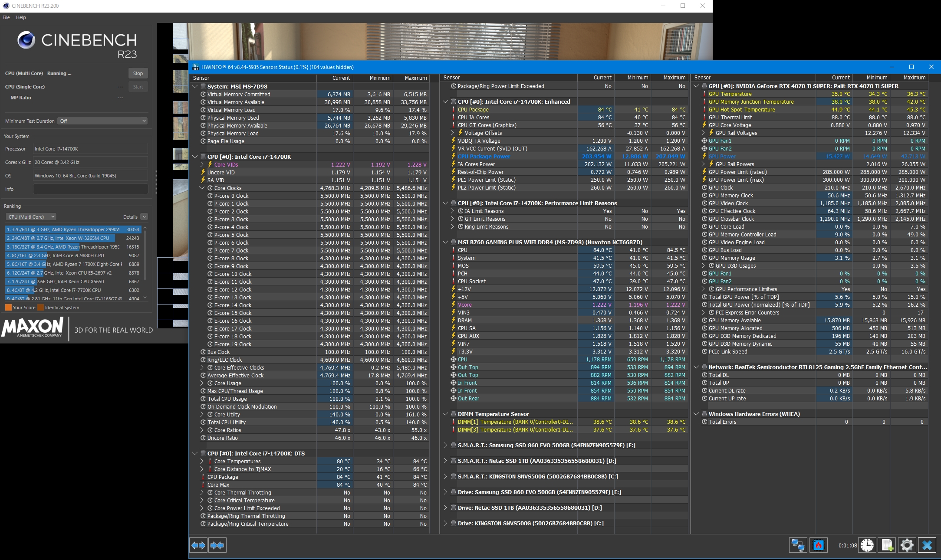The height and width of the screenshot is (560, 941).
Task: Expand the Core VIDs row
Action: [202, 165]
